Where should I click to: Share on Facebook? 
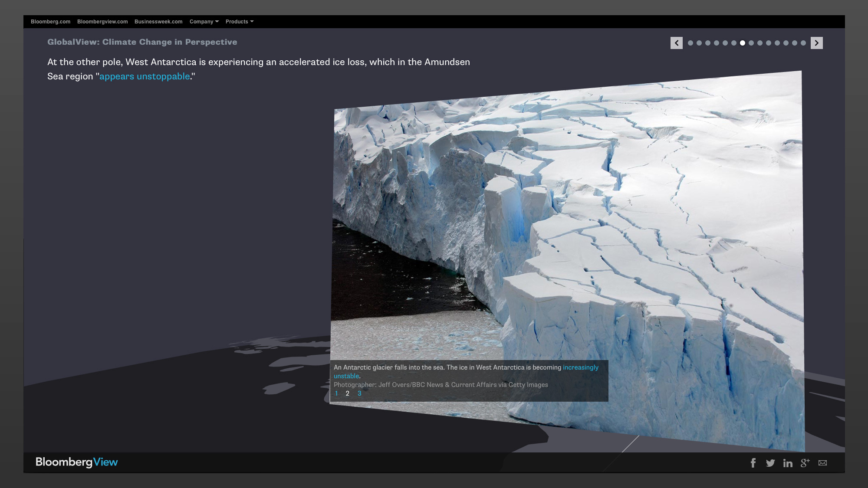pos(753,463)
